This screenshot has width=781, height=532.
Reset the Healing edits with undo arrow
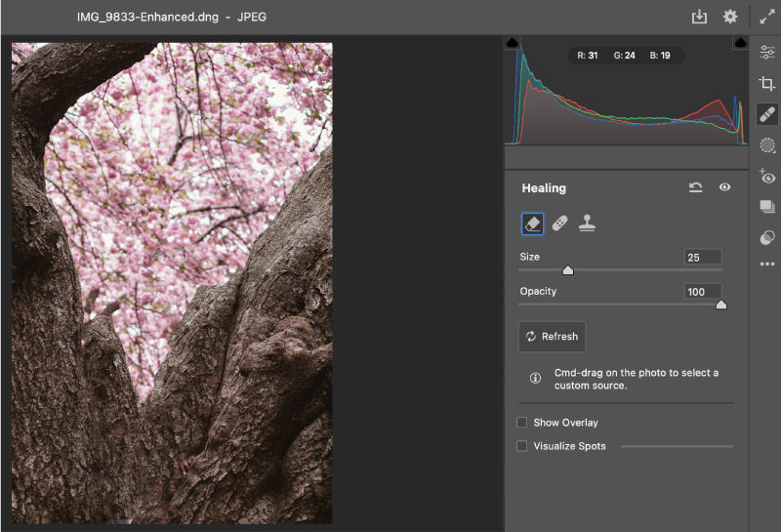tap(695, 187)
